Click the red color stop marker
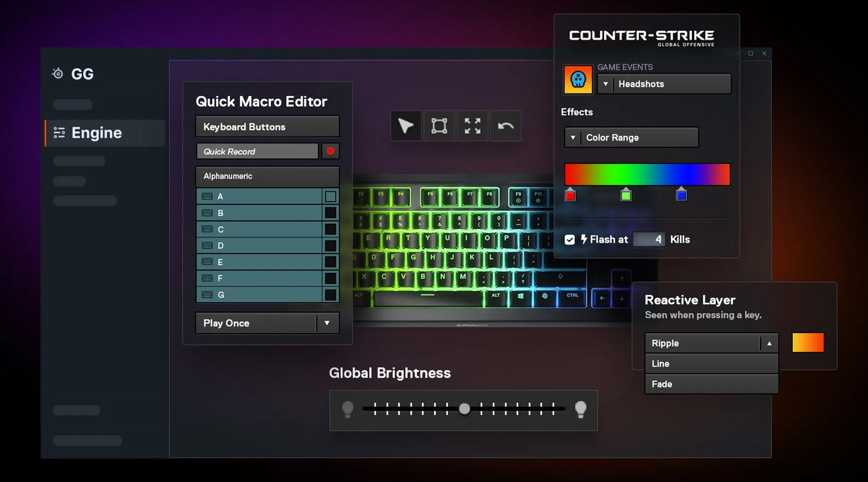 (570, 195)
